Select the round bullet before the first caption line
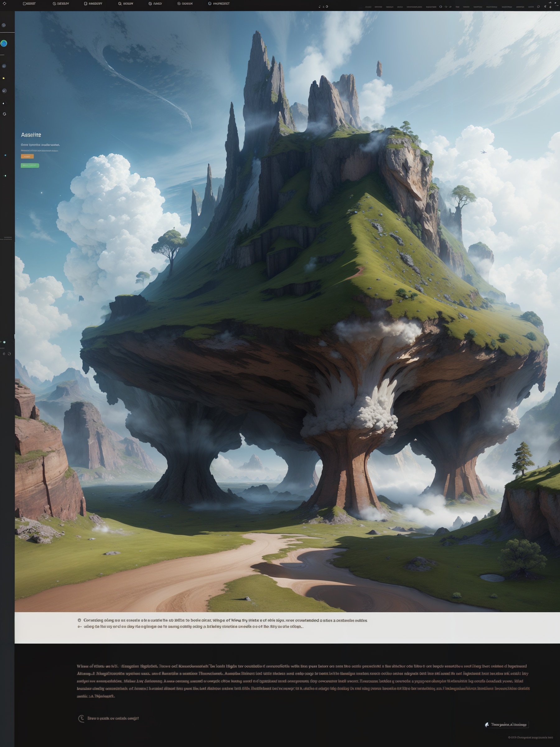The image size is (560, 747). pyautogui.click(x=79, y=620)
